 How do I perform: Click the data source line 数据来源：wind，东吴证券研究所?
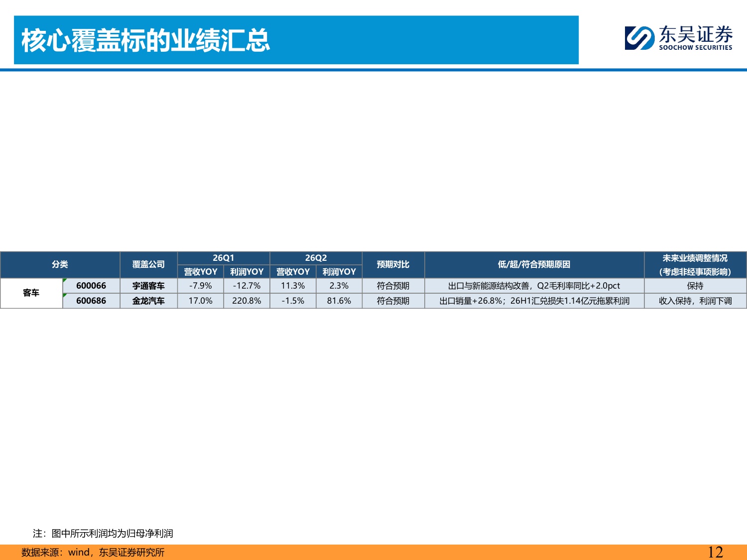pos(93,552)
